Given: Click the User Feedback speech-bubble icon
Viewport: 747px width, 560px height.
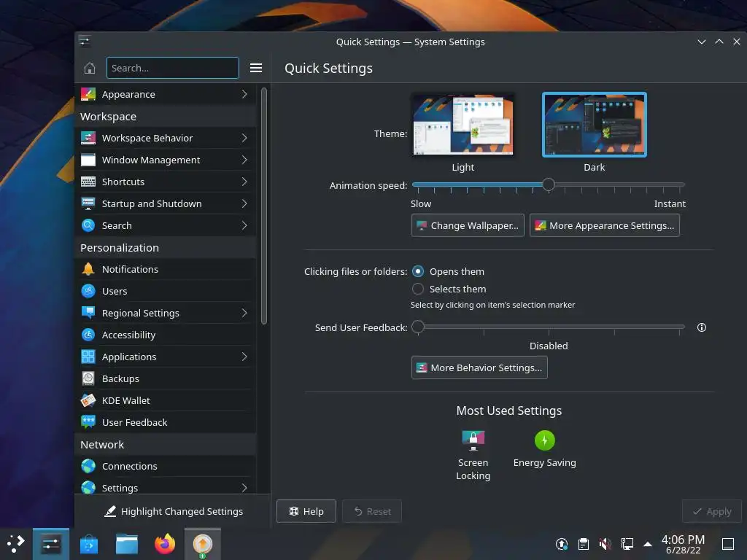Looking at the screenshot, I should point(88,422).
